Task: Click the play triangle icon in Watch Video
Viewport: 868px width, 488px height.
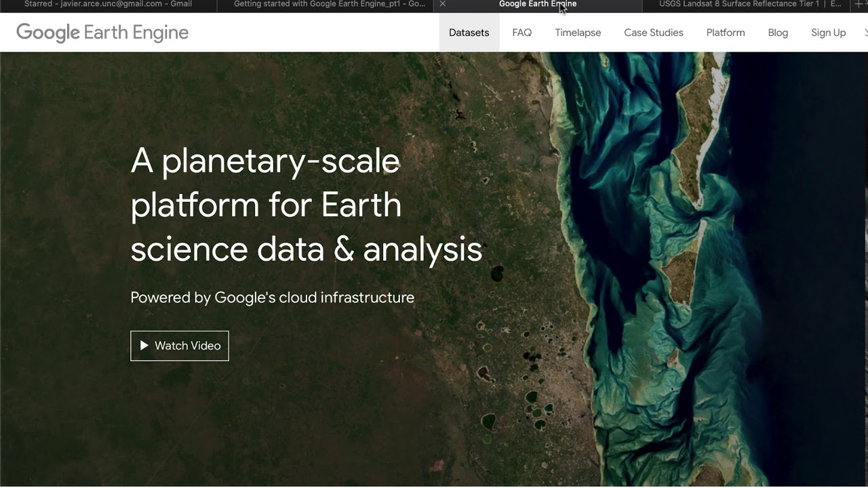Action: coord(144,346)
